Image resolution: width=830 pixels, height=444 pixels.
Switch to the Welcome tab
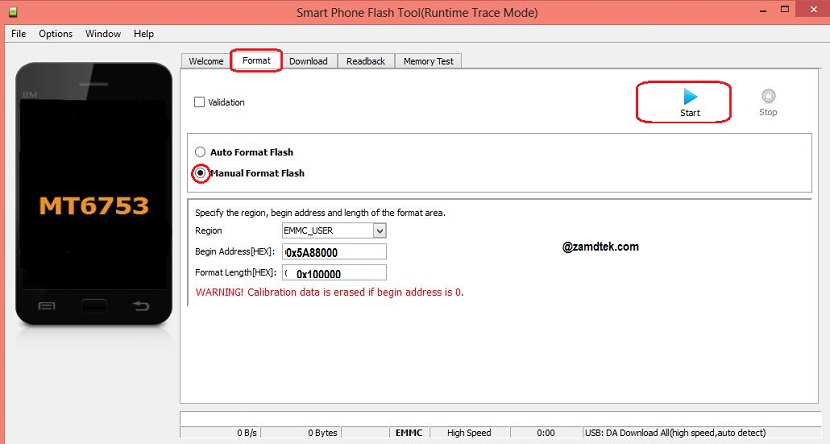pos(206,61)
